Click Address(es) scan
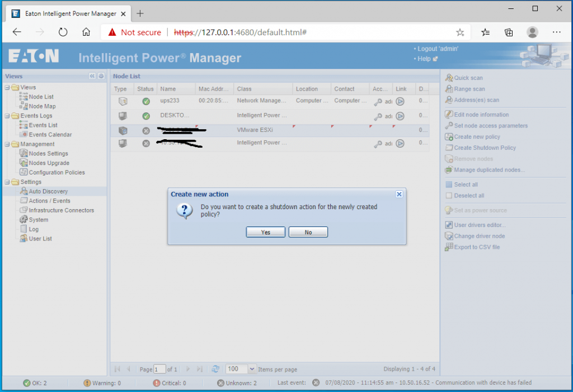Screen dimensions: 573x392 click(477, 100)
